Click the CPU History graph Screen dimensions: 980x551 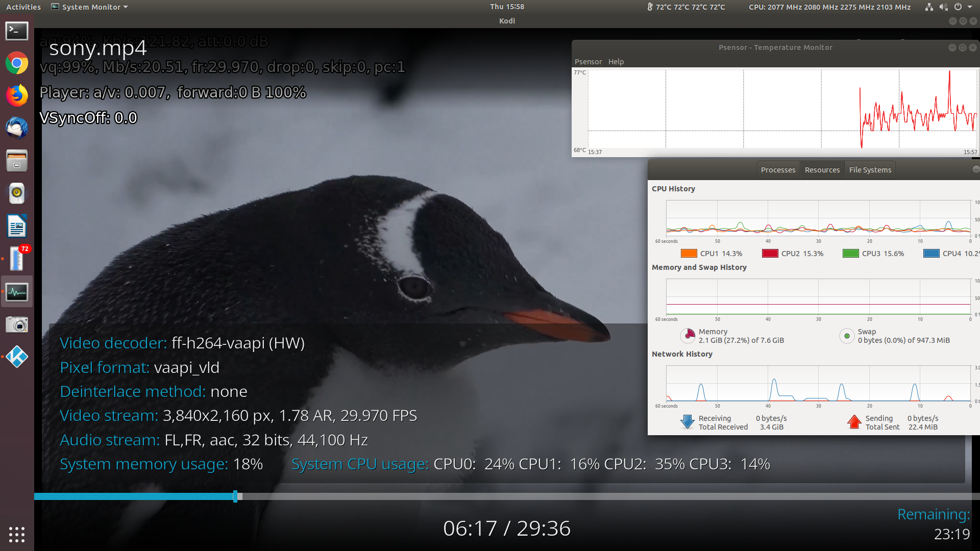point(818,217)
